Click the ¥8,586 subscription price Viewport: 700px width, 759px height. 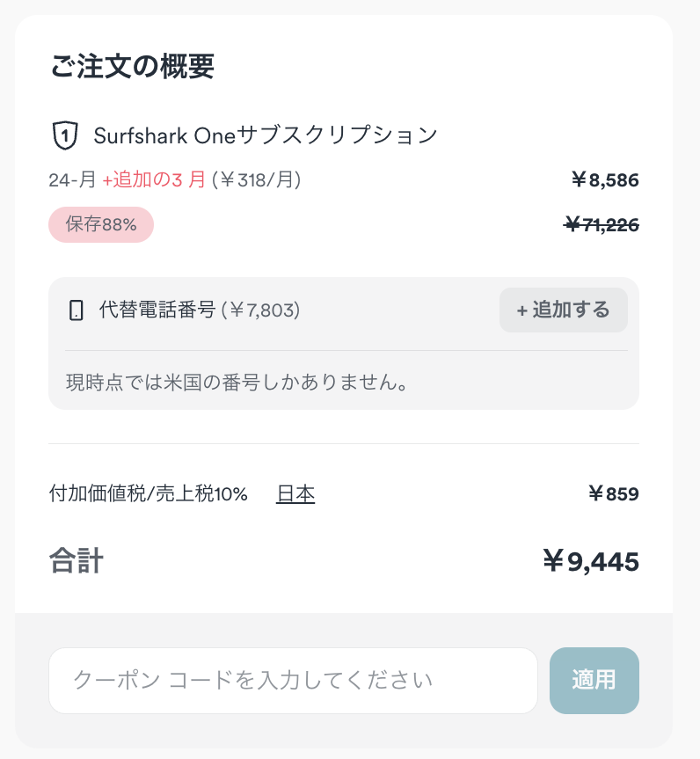pyautogui.click(x=604, y=181)
